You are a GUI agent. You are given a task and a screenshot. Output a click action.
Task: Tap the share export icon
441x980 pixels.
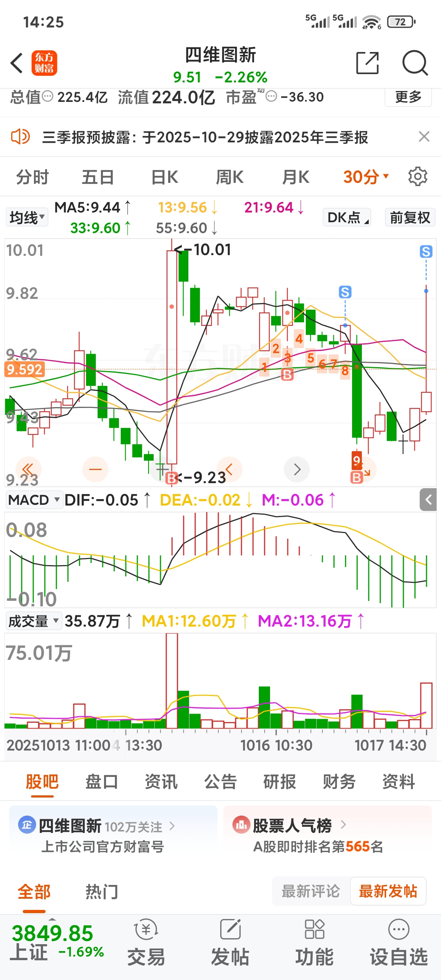pyautogui.click(x=368, y=63)
